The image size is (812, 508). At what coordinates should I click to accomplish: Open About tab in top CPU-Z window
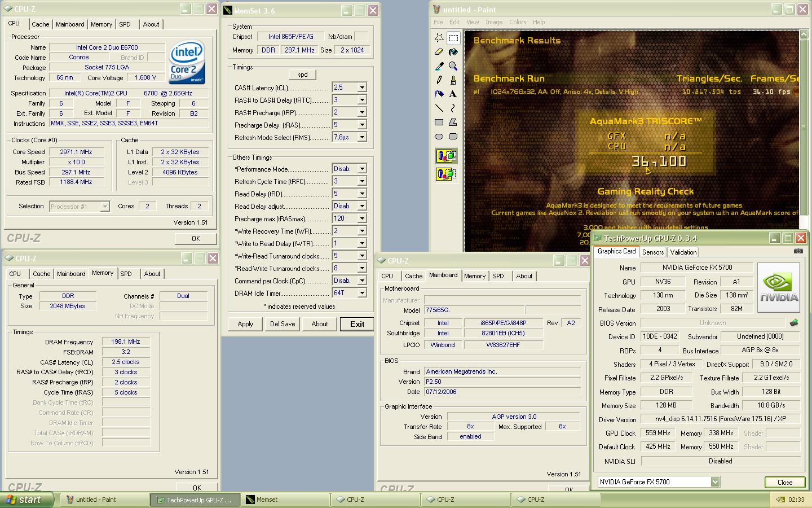point(151,24)
